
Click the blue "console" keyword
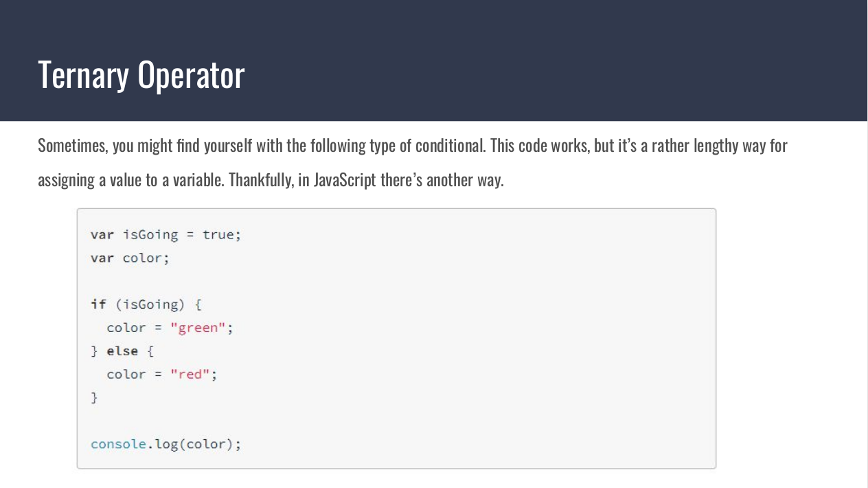click(118, 444)
